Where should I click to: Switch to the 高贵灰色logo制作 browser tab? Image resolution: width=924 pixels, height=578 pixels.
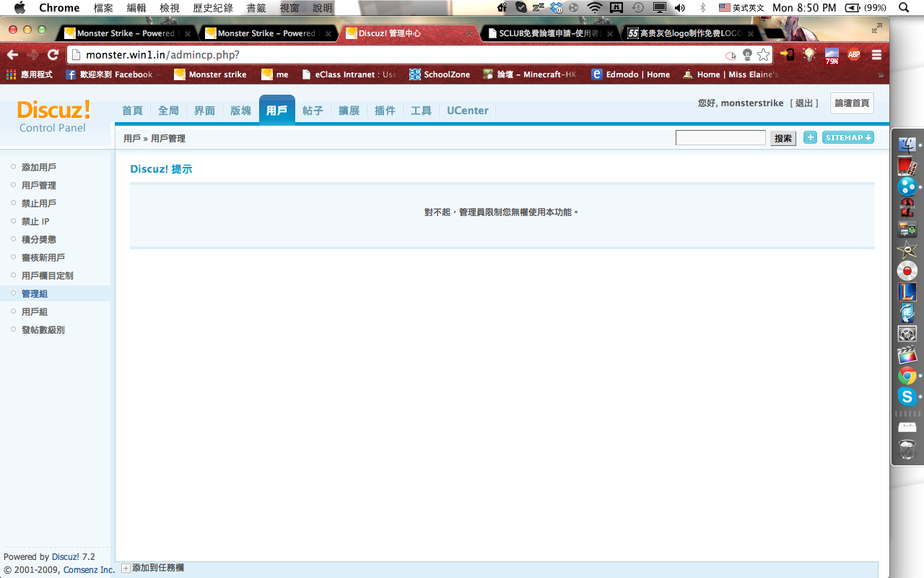tap(689, 33)
